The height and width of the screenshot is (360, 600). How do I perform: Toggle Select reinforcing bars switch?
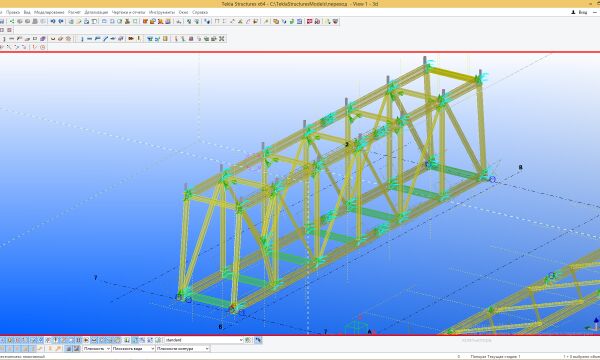pyautogui.click(x=93, y=340)
